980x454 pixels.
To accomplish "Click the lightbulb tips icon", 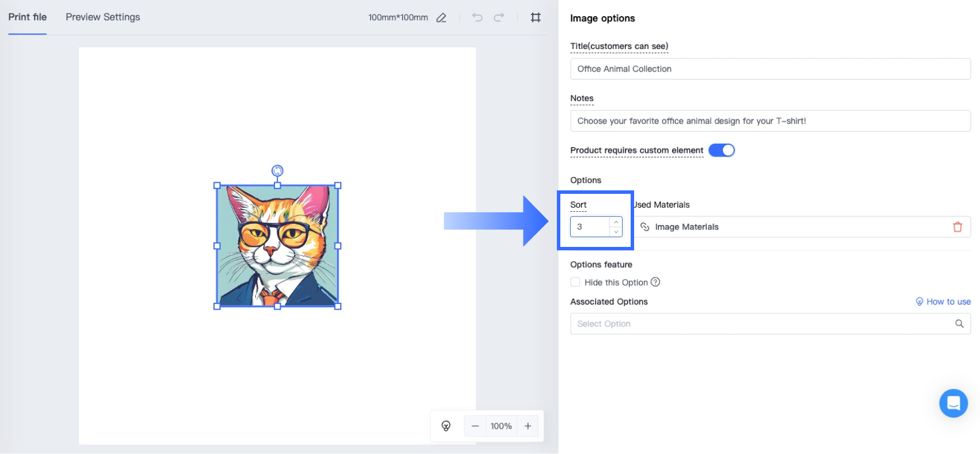I will (446, 426).
